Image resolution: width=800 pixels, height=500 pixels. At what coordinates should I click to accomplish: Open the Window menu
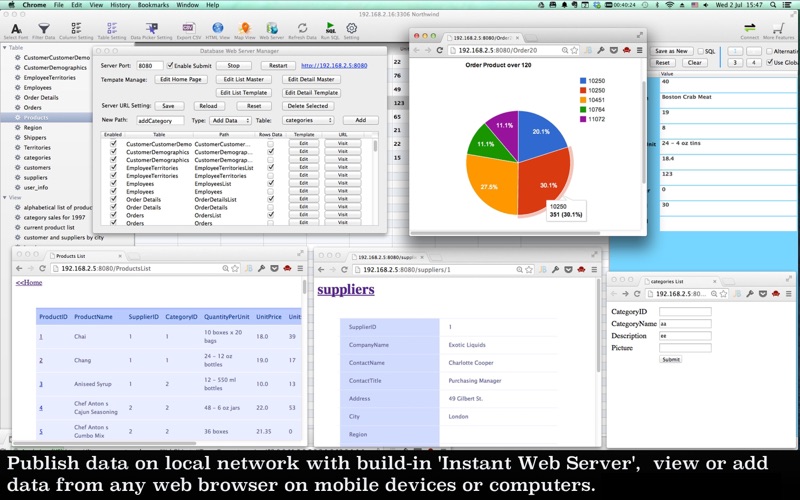click(187, 5)
